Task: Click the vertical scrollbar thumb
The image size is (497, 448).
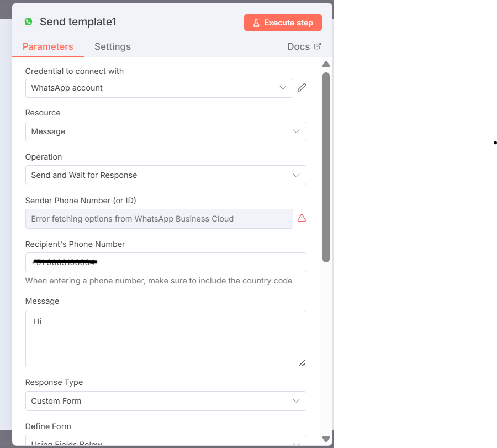Action: [x=326, y=166]
